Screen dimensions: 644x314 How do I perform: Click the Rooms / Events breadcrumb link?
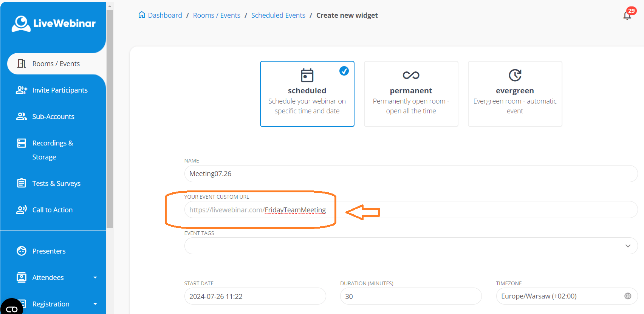tap(217, 15)
